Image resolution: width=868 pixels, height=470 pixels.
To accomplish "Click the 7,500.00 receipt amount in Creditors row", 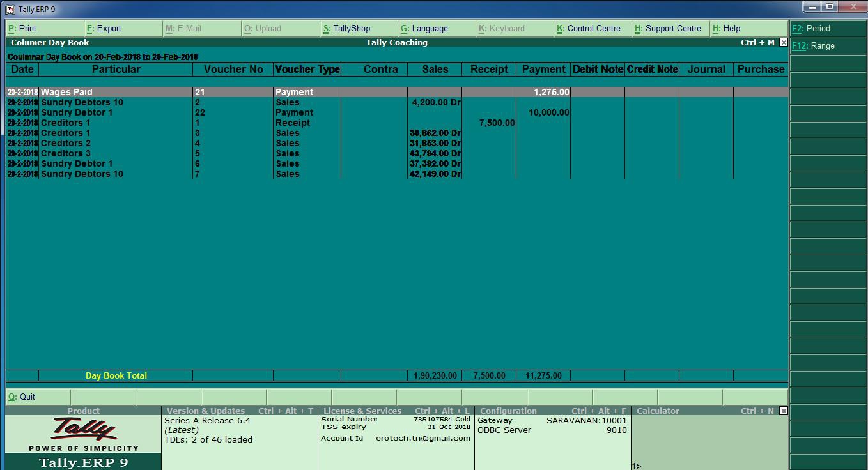I will [497, 123].
